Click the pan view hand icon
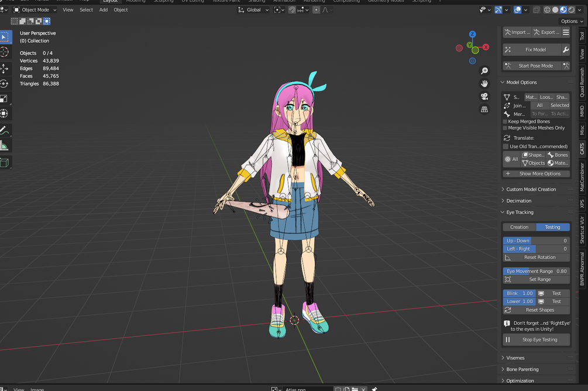This screenshot has height=391, width=588. pos(484,84)
